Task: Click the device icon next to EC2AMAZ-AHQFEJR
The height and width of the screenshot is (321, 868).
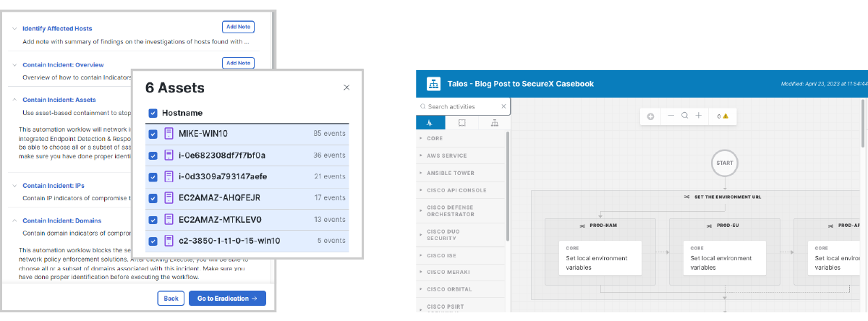Action: (169, 198)
